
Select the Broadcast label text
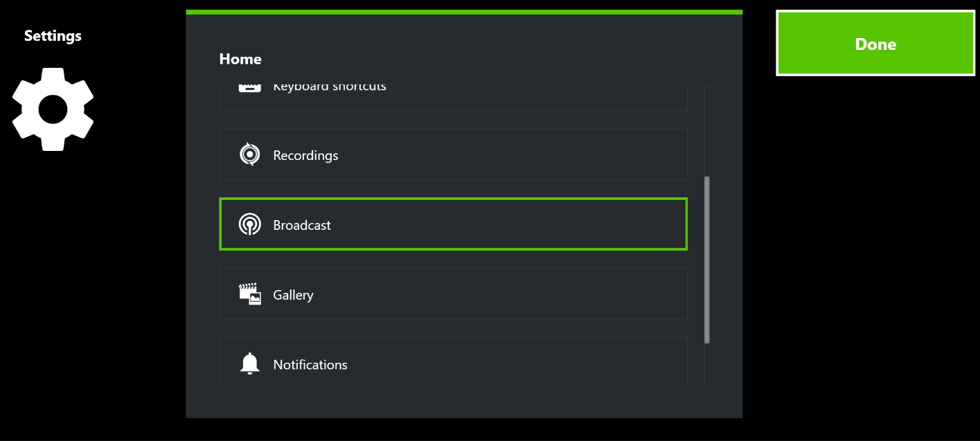[302, 225]
